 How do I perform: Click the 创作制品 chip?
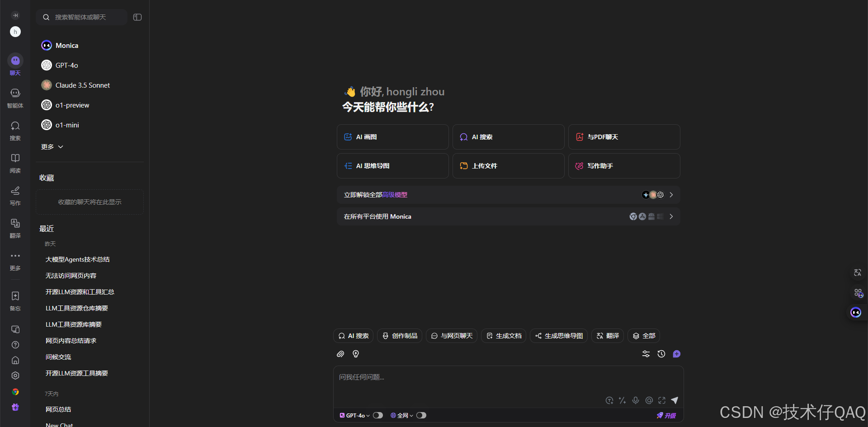[400, 336]
